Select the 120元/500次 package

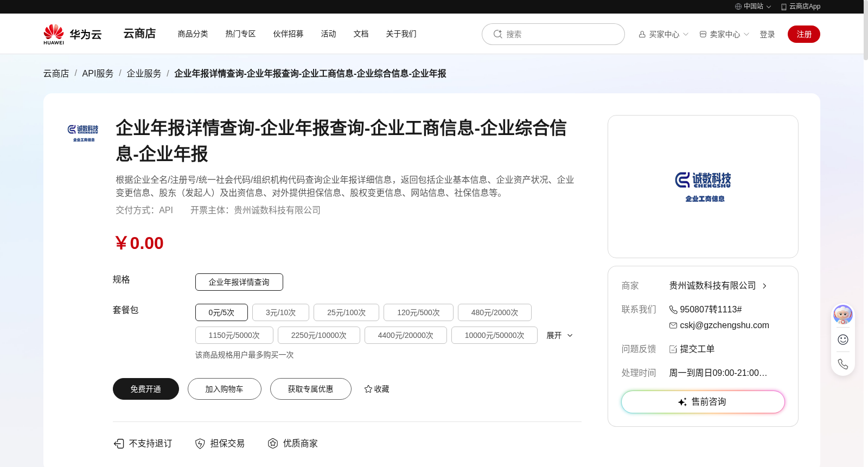pos(418,312)
